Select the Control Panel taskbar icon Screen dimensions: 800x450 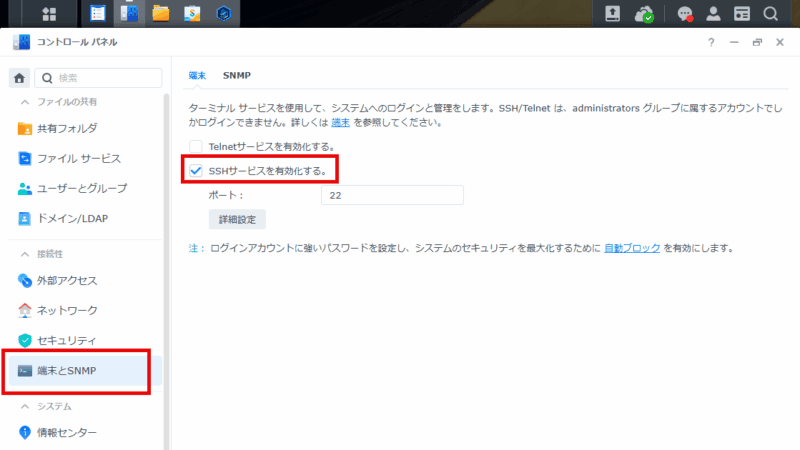click(129, 14)
